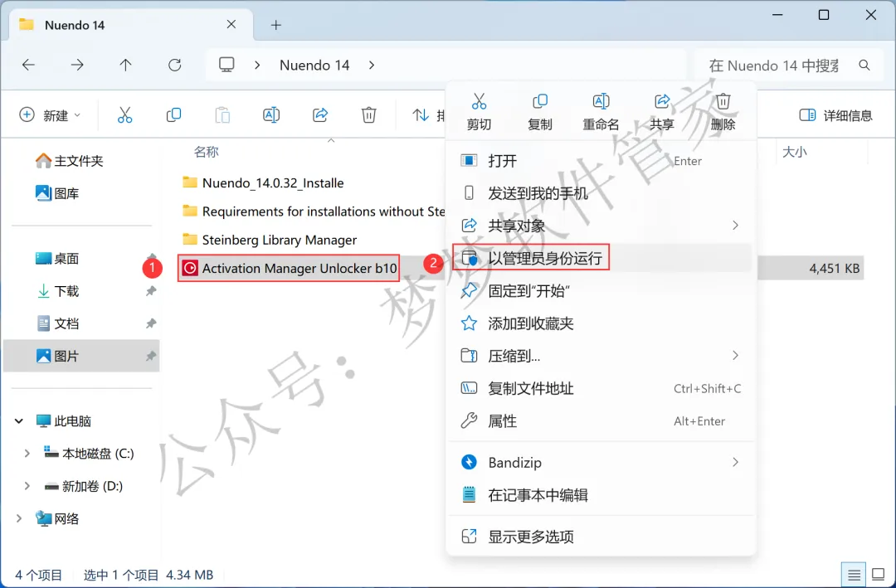
Task: Click Nuendo 14 breadcrumb
Action: pos(314,66)
